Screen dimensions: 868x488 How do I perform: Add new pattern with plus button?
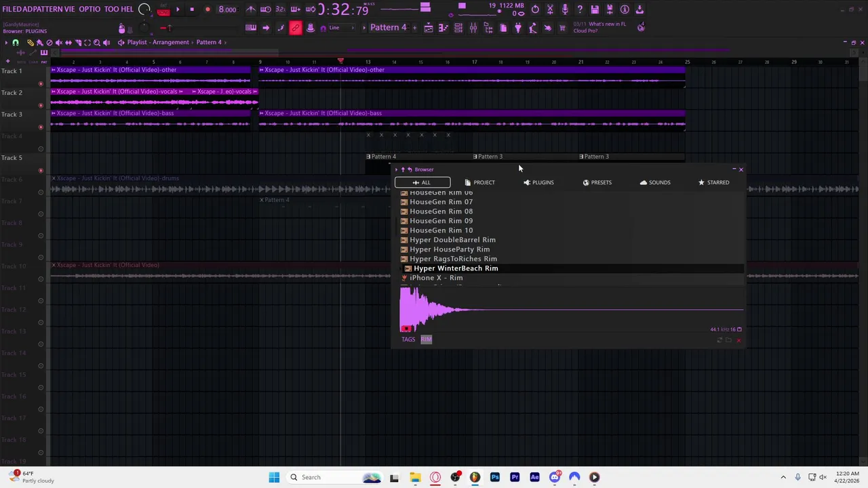[x=414, y=28]
